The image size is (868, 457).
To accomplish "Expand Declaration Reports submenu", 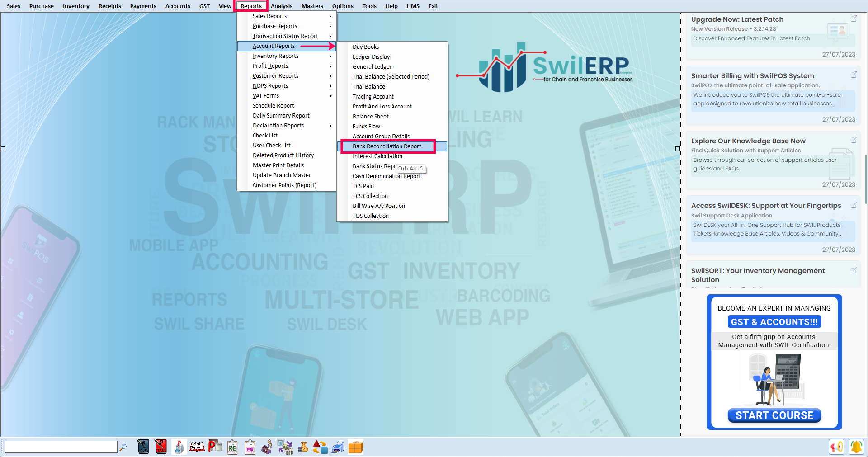I will [x=287, y=126].
